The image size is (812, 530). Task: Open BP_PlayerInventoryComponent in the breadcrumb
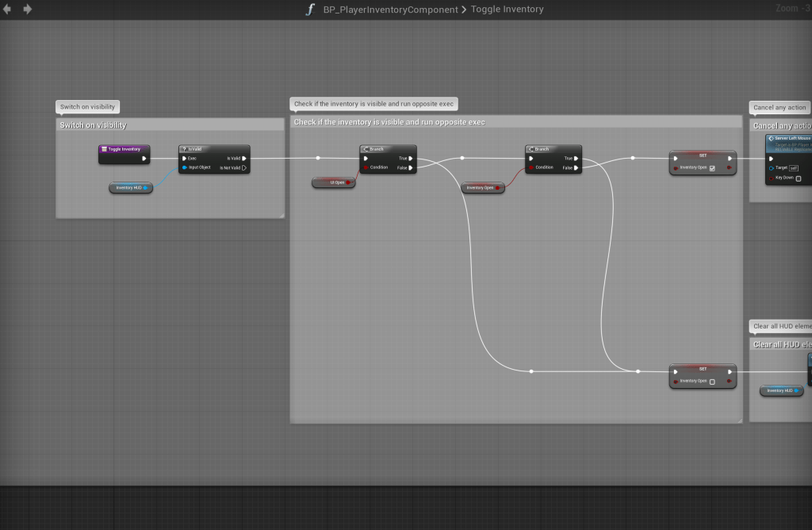point(390,10)
